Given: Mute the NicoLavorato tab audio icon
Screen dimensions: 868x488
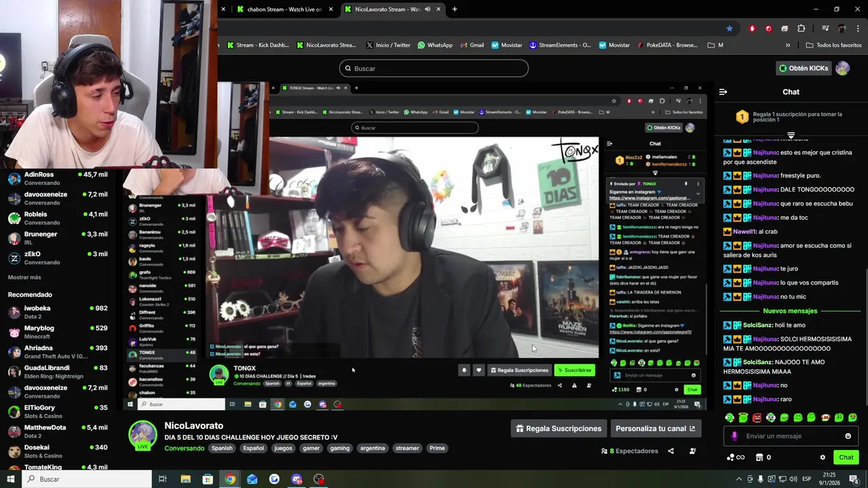Looking at the screenshot, I should [x=427, y=9].
